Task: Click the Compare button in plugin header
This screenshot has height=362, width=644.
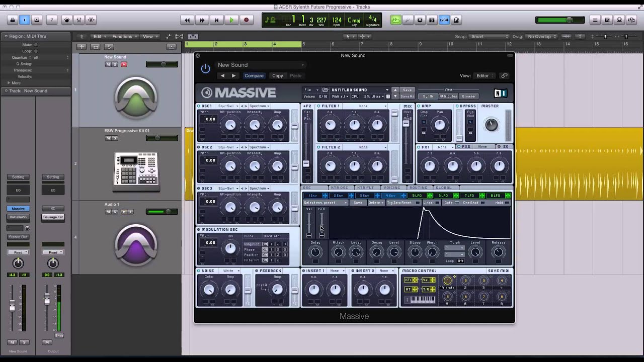Action: point(254,76)
